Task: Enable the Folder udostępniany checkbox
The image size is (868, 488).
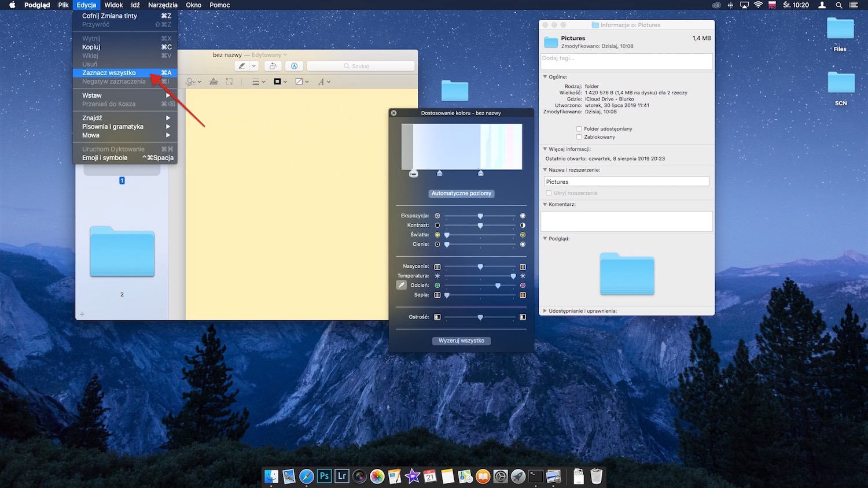Action: [579, 128]
